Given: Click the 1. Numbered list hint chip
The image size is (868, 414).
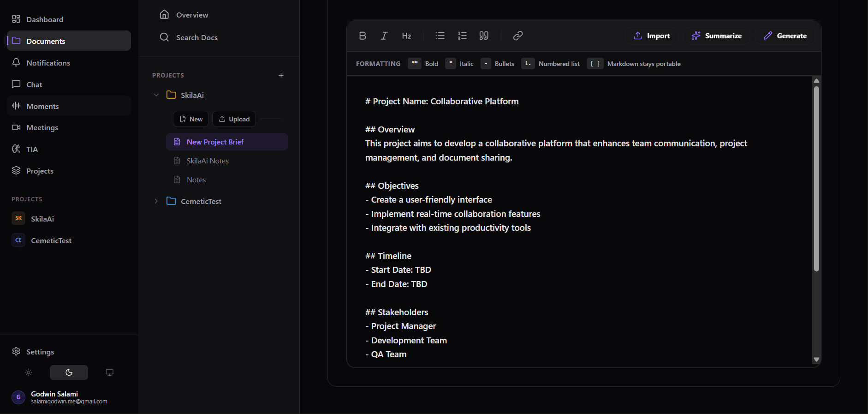Looking at the screenshot, I should [x=550, y=64].
